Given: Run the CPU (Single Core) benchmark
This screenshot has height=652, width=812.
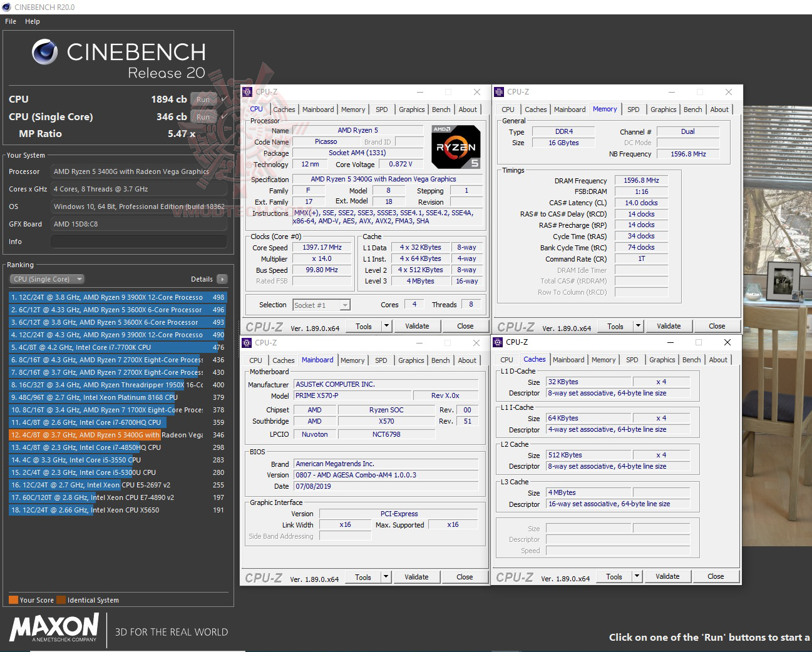Looking at the screenshot, I should tap(203, 117).
